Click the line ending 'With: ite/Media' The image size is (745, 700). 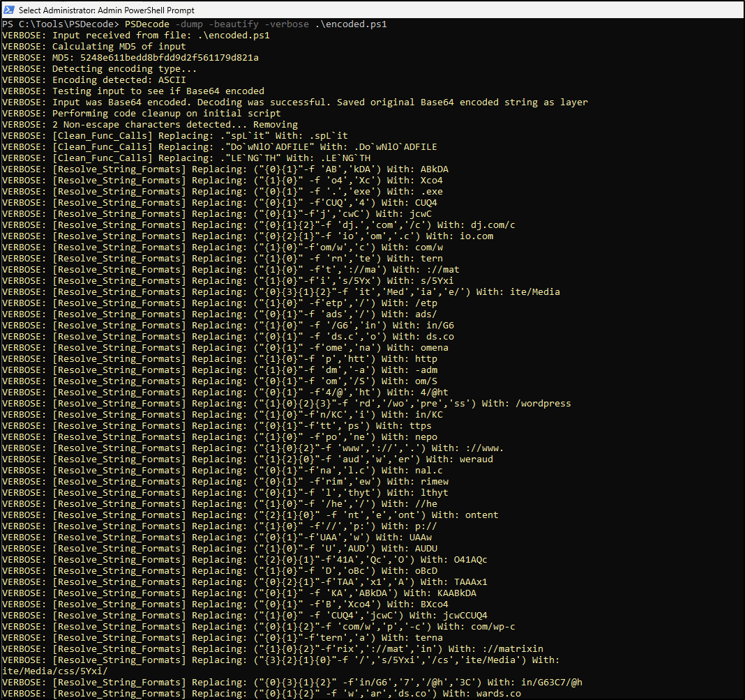(281, 292)
